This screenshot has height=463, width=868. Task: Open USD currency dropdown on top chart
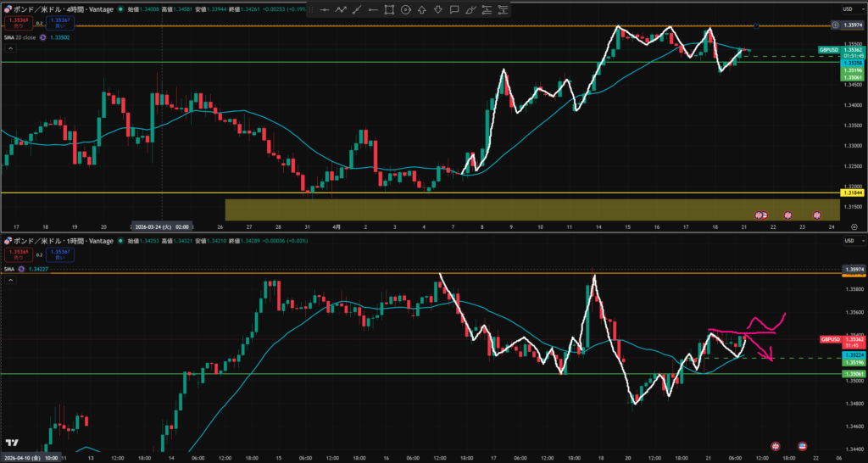[x=847, y=8]
